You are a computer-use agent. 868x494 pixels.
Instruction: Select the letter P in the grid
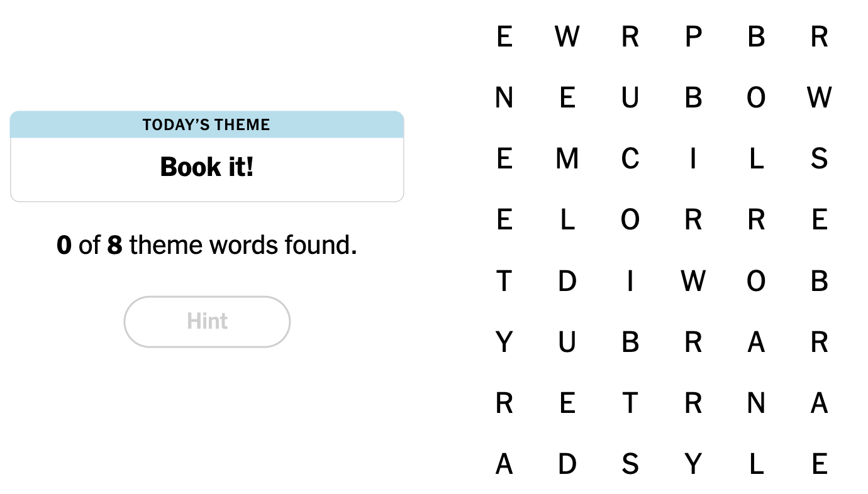[x=693, y=37]
